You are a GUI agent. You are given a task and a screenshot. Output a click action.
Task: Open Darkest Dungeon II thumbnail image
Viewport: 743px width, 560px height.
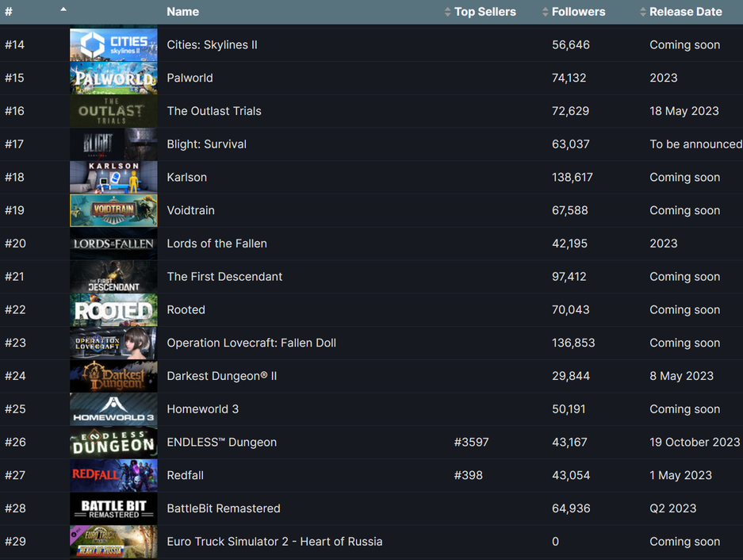113,376
